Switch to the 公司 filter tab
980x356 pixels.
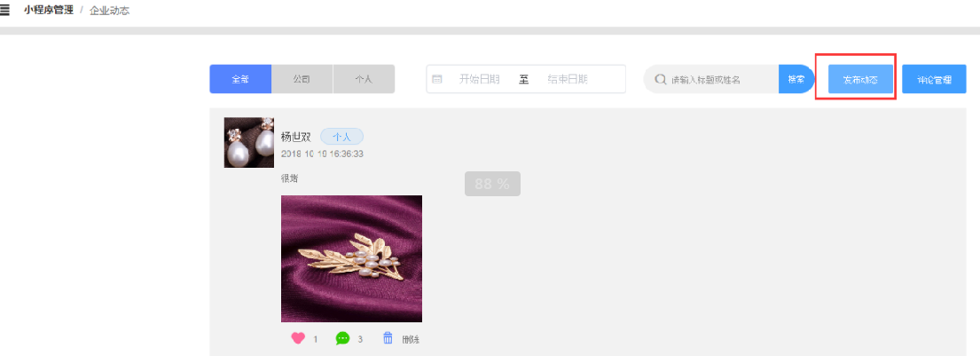[x=302, y=80]
